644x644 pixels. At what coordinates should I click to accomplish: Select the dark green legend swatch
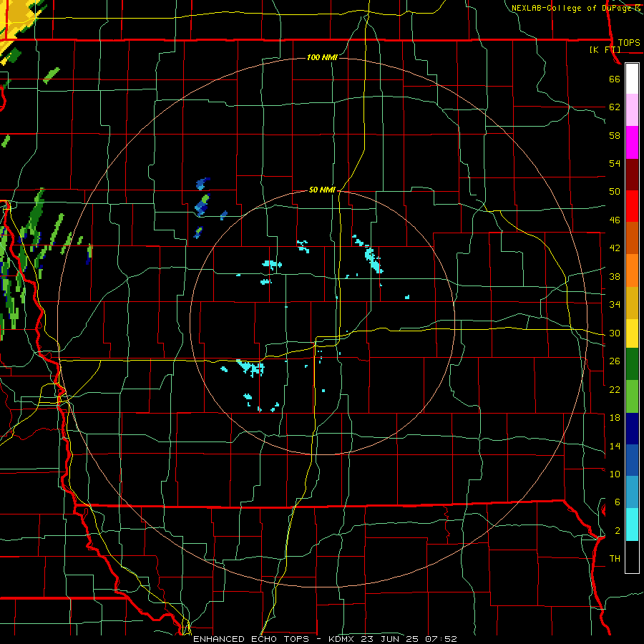[x=632, y=364]
